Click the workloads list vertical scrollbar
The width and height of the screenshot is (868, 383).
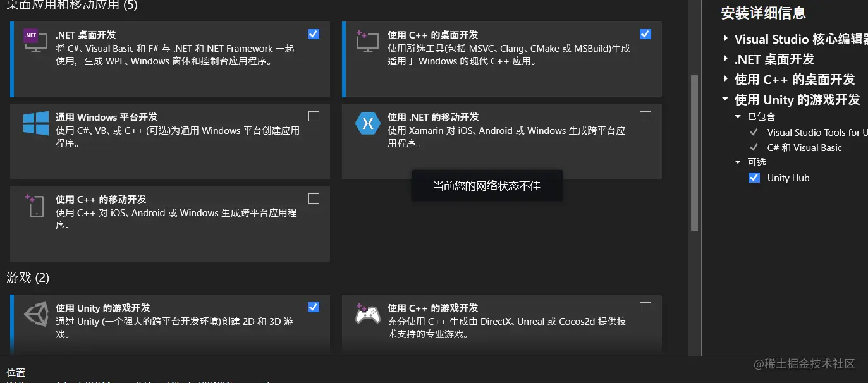coord(694,153)
